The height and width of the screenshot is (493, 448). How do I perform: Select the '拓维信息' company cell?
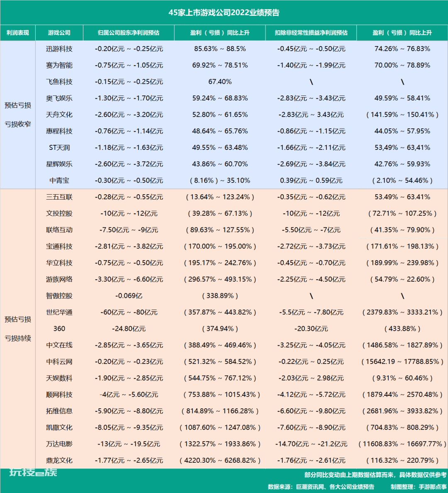(59, 411)
